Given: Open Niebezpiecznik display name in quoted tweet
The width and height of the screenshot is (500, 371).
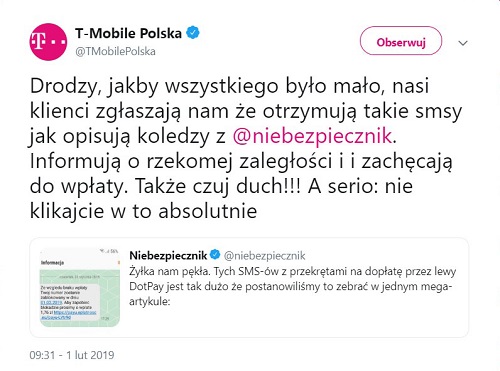Looking at the screenshot, I should [168, 255].
